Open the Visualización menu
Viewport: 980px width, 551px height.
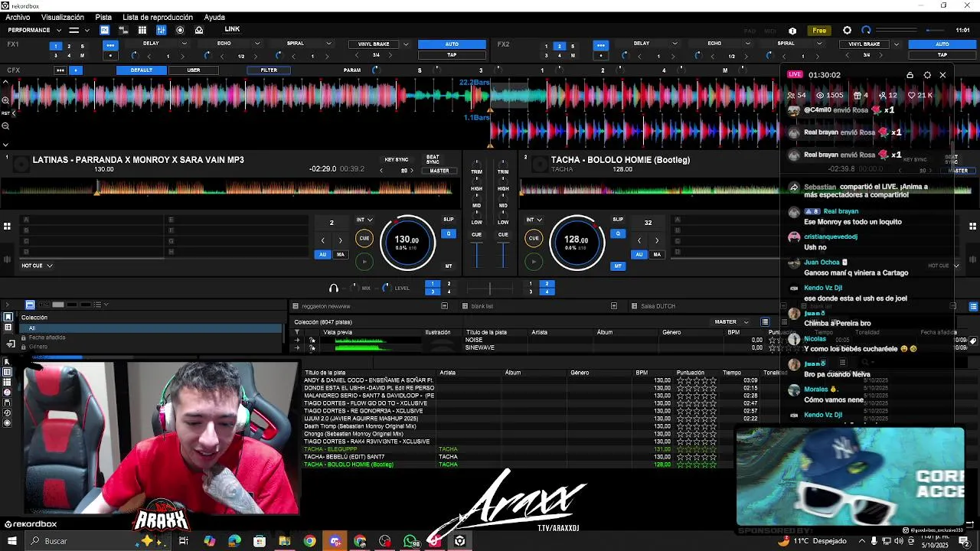click(x=63, y=17)
